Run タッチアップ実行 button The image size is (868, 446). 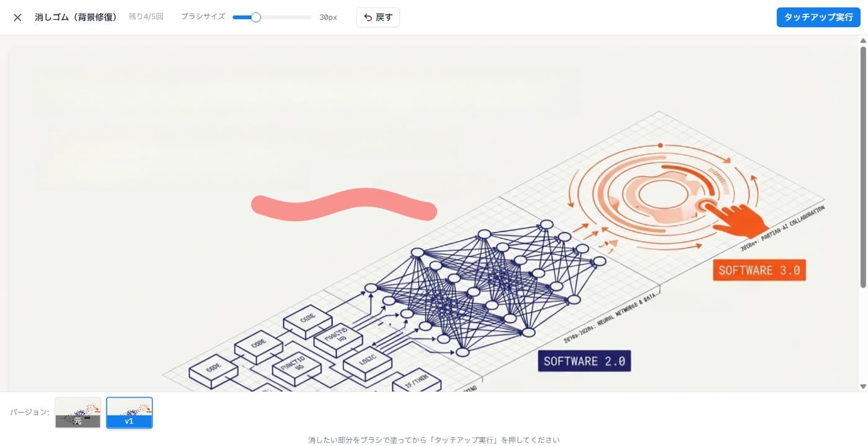click(x=818, y=17)
